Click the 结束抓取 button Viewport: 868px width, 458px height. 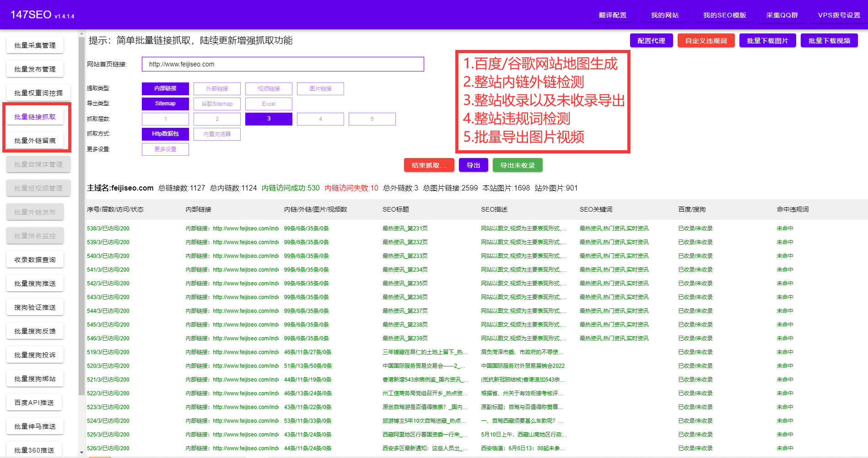click(x=429, y=165)
